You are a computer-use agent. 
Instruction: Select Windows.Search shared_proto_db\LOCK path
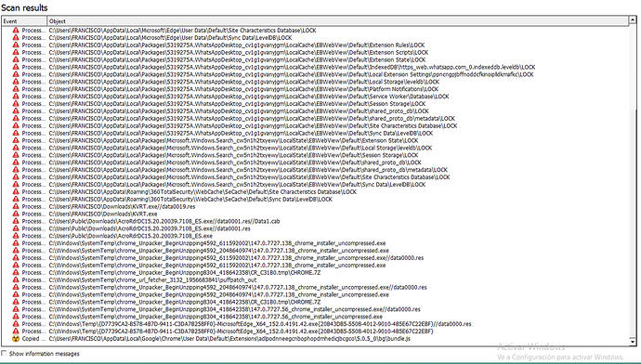235,162
